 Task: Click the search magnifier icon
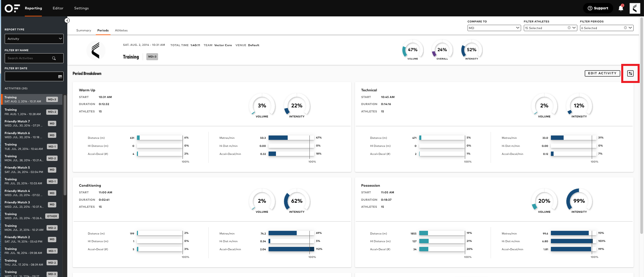click(x=54, y=58)
